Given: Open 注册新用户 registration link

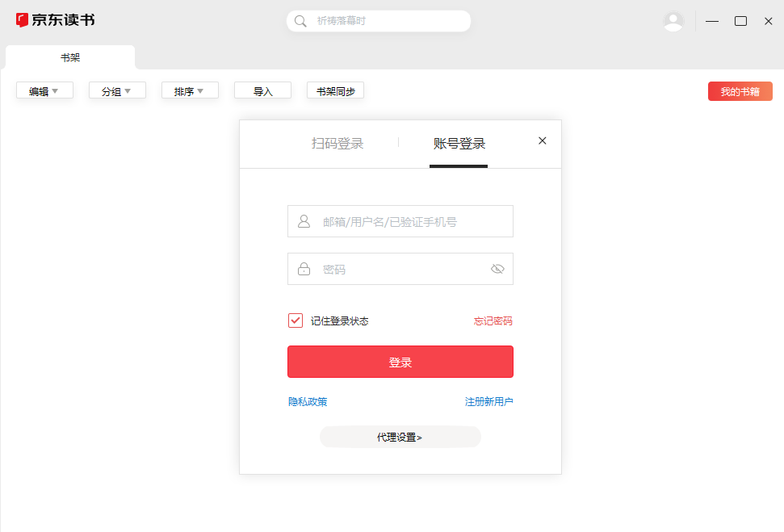Looking at the screenshot, I should 488,400.
